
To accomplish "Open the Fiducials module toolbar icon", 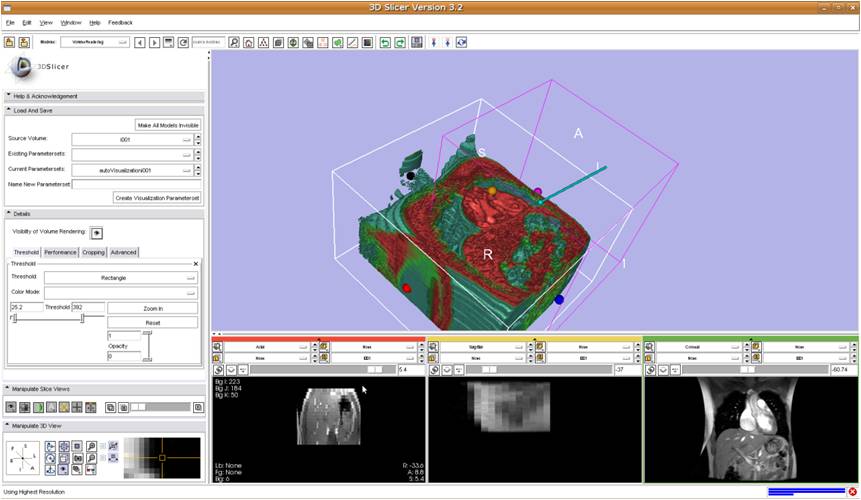I will tap(323, 42).
